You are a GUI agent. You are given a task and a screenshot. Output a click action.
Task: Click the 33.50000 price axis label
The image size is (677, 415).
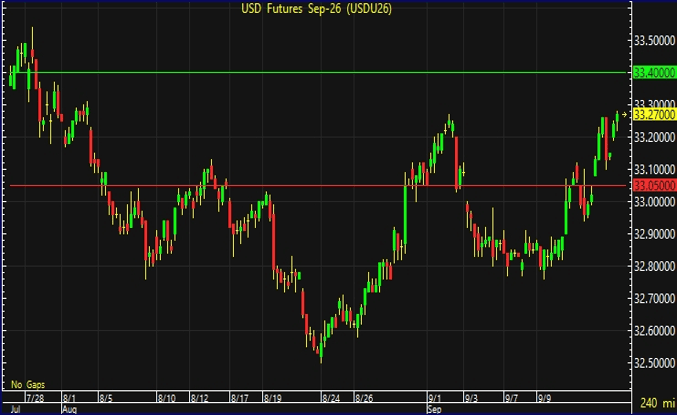pos(654,41)
